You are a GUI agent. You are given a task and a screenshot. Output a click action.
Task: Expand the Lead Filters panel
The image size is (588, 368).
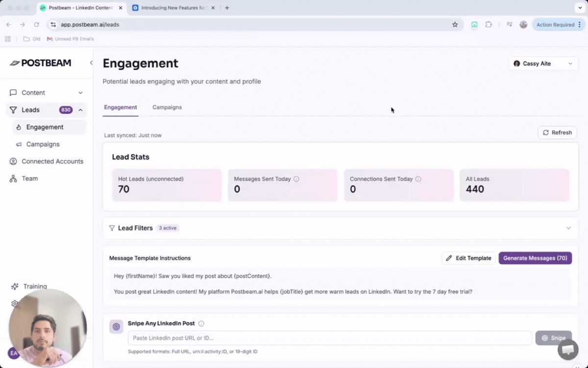click(568, 228)
